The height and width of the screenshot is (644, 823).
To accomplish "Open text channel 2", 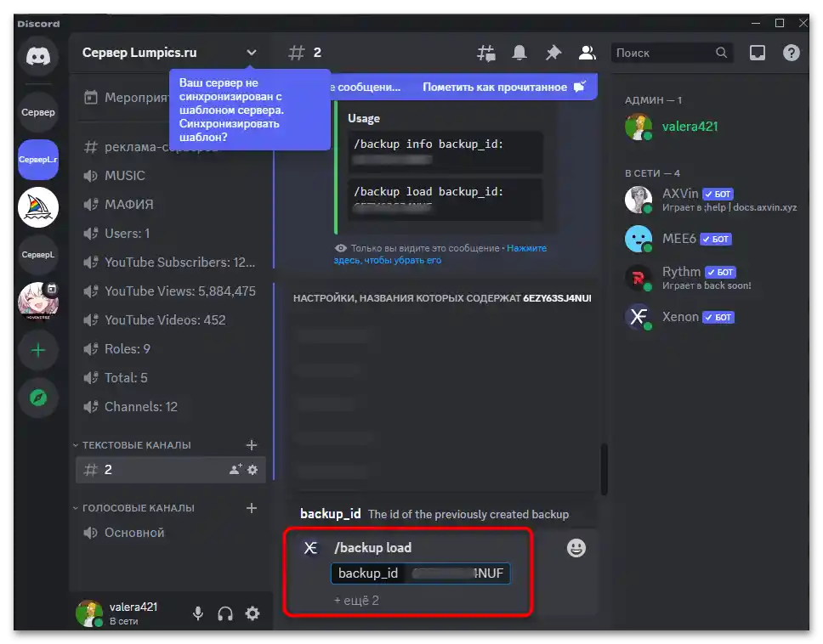I will 171,469.
